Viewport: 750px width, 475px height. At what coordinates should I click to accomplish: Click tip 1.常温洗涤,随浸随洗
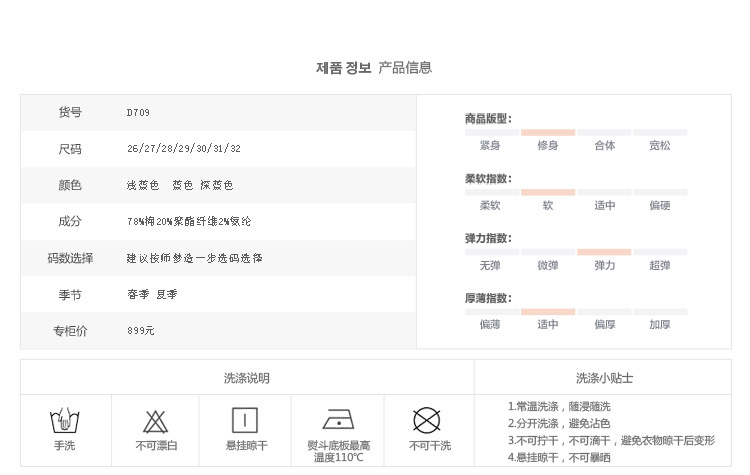coord(559,407)
